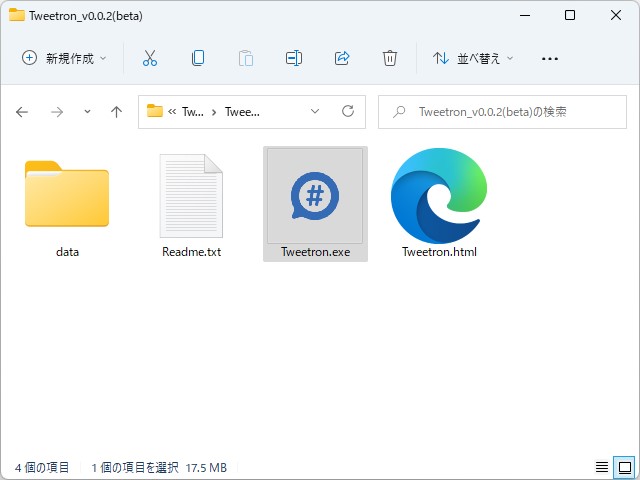This screenshot has width=640, height=480.
Task: Click the 'Tweetron.html' file name
Action: (x=439, y=252)
